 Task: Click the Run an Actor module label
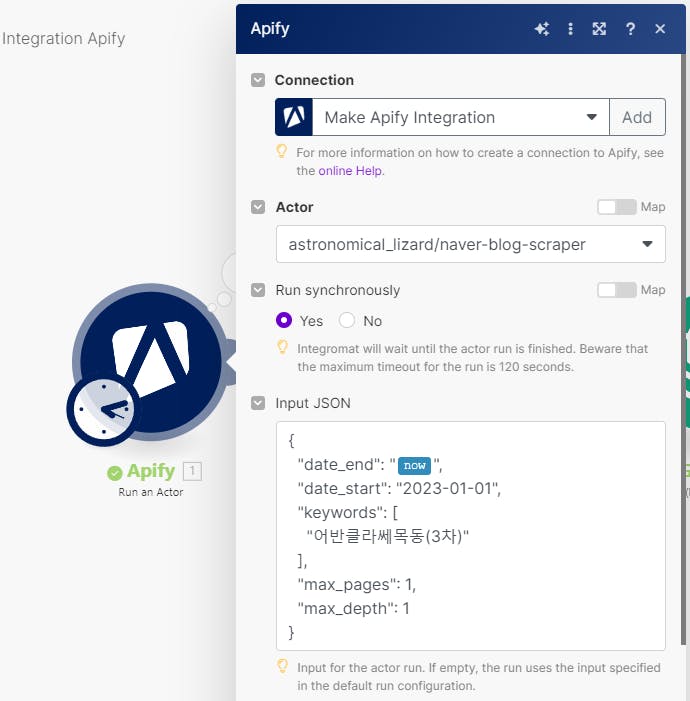pos(151,492)
